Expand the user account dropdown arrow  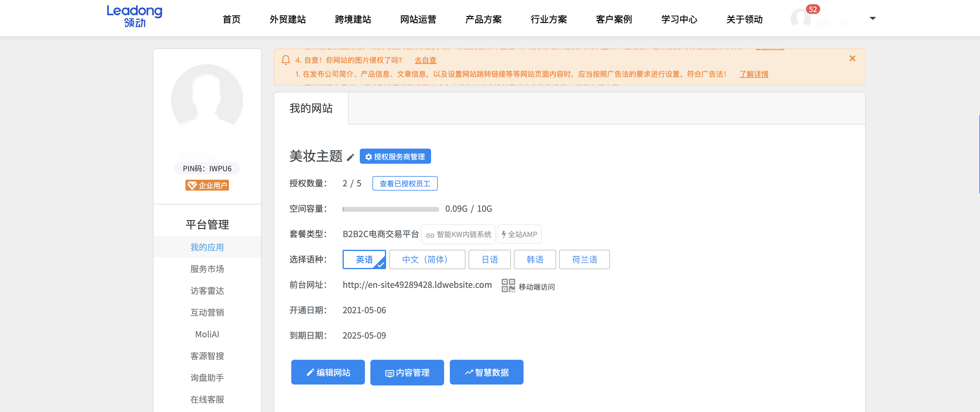pyautogui.click(x=873, y=18)
